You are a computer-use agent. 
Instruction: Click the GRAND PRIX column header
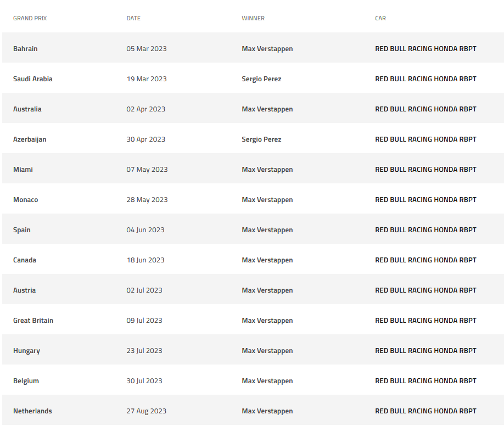point(30,19)
